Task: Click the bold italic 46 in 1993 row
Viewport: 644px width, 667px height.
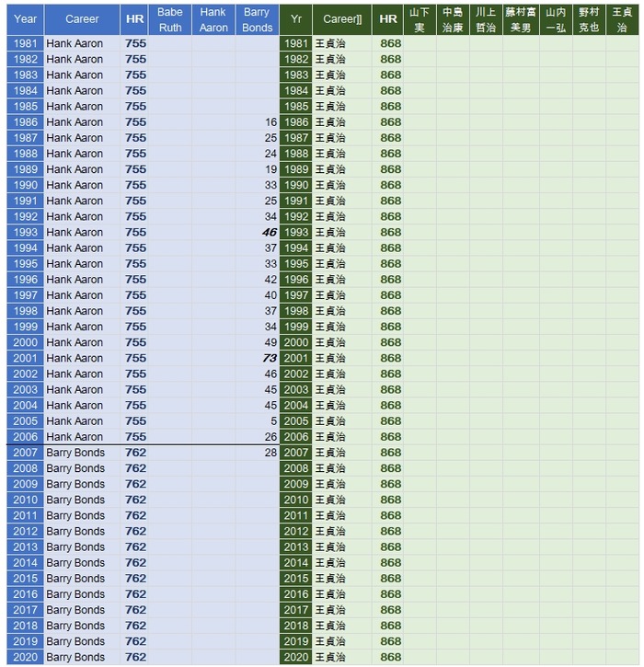Action: 270,232
